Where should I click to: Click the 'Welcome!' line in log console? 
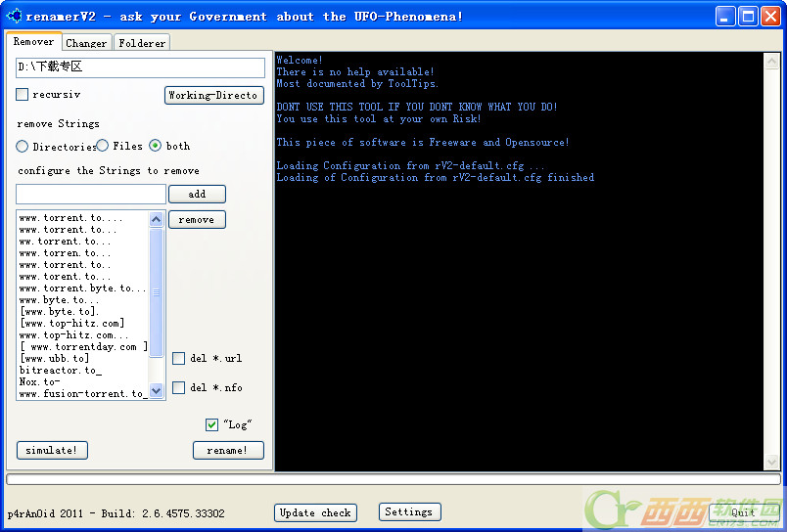point(300,61)
